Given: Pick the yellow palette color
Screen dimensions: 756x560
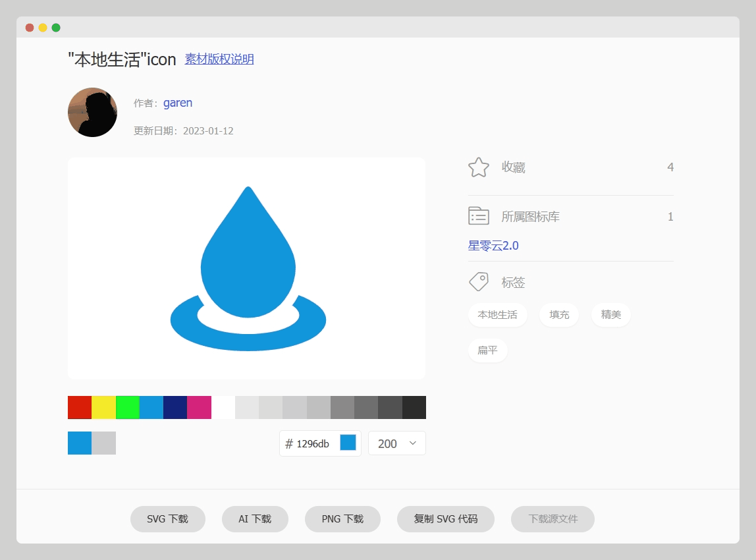Looking at the screenshot, I should (x=103, y=407).
